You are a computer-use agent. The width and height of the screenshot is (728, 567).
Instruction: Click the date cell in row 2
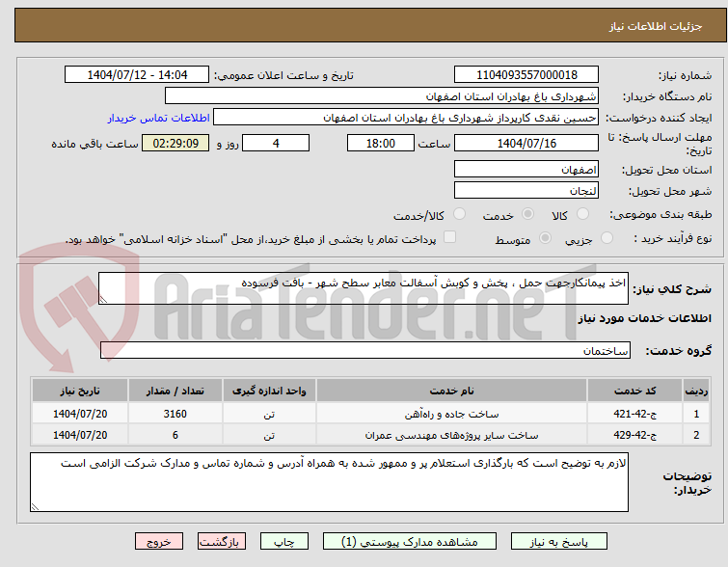(x=80, y=435)
